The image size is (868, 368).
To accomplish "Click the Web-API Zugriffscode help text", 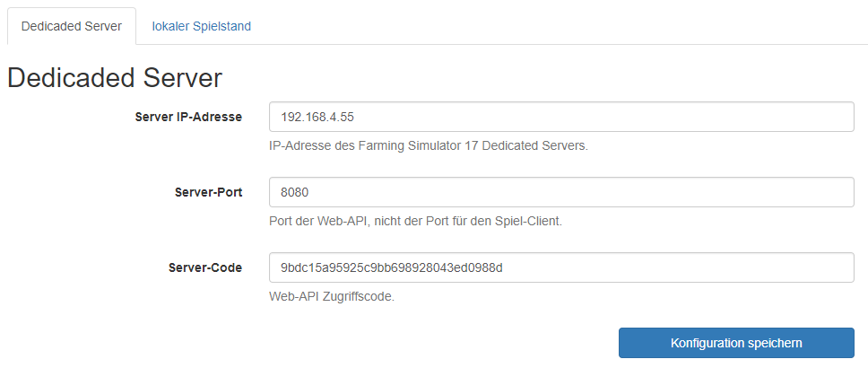I will point(332,296).
